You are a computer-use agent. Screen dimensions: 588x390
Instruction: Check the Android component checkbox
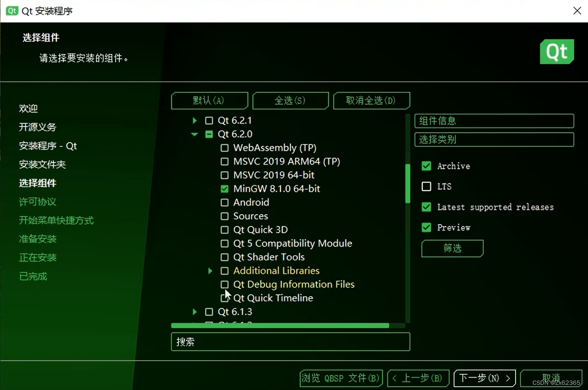(x=224, y=202)
